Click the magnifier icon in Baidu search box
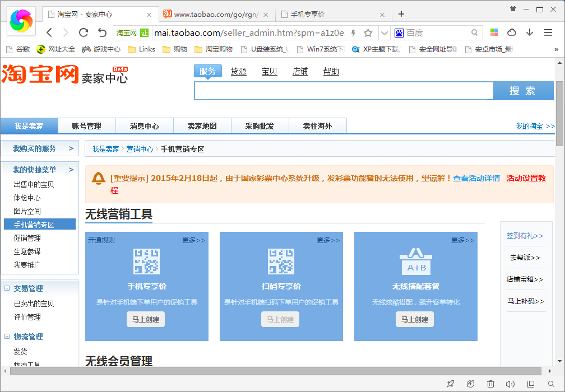Viewport: 565px width, 392px height. tap(475, 32)
